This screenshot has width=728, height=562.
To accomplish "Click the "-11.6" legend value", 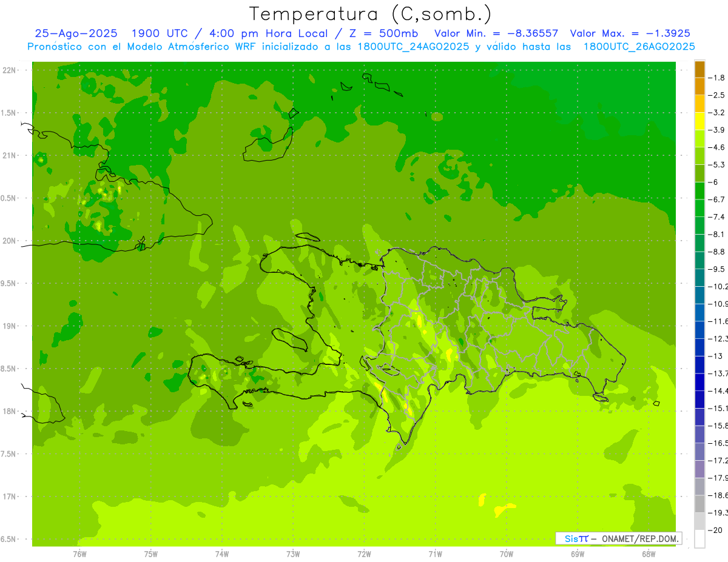I will [718, 321].
